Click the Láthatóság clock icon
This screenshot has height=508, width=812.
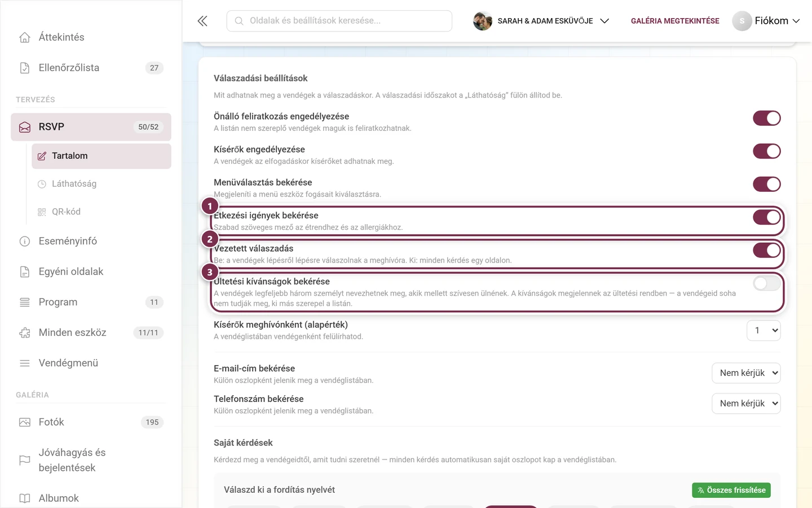tap(42, 184)
